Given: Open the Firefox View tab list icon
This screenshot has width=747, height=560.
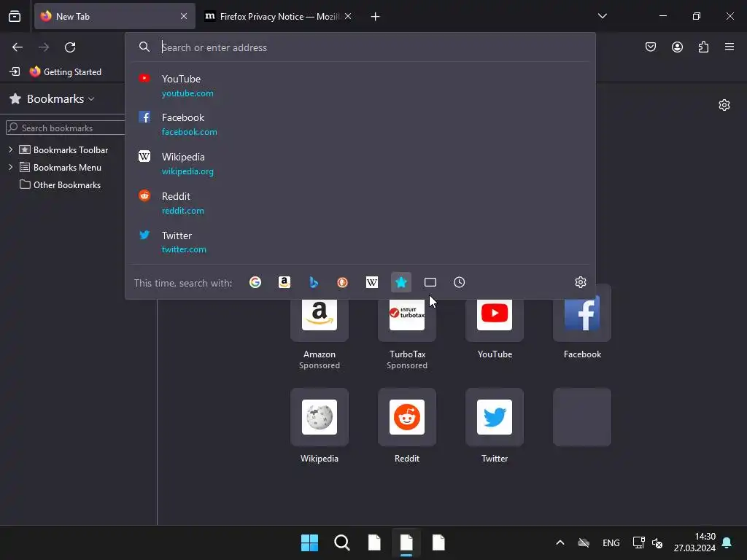Looking at the screenshot, I should pyautogui.click(x=15, y=16).
